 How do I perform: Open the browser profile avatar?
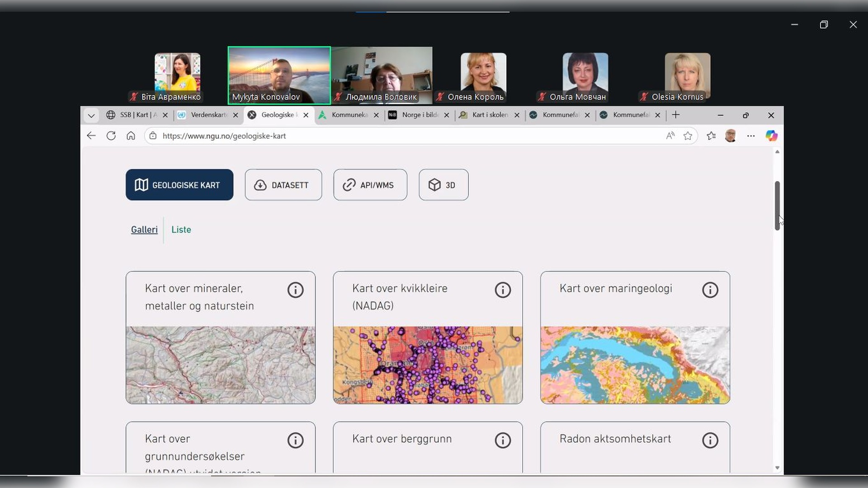[730, 136]
